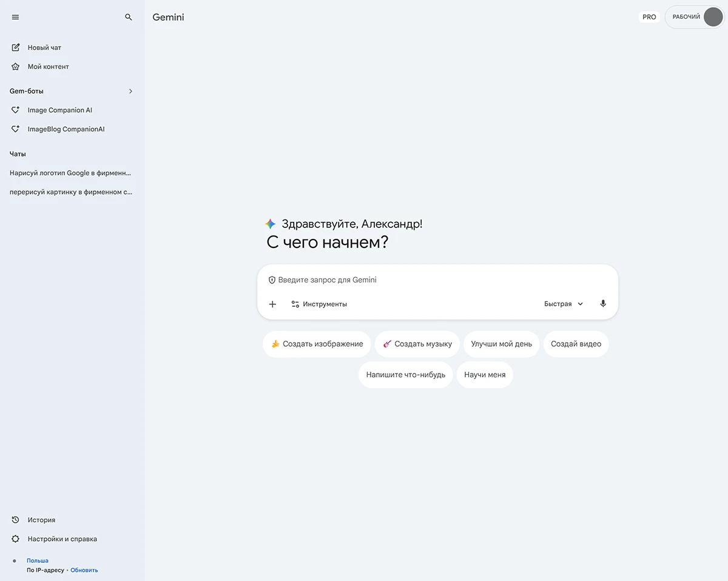The image size is (728, 581).
Task: Click the Создать изображение suggestion chip
Action: tap(317, 344)
